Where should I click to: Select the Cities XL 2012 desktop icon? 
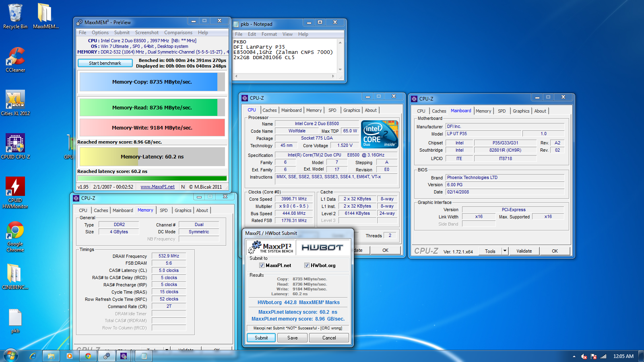click(x=15, y=103)
